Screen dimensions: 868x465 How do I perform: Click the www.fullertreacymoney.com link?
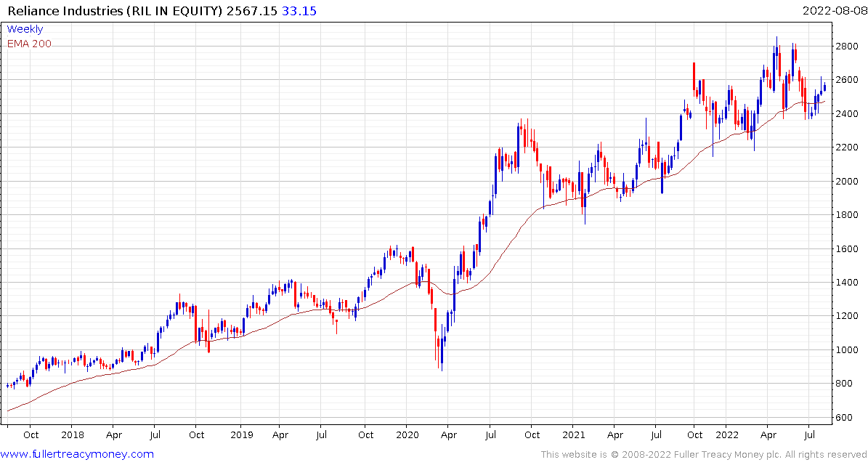(x=78, y=455)
